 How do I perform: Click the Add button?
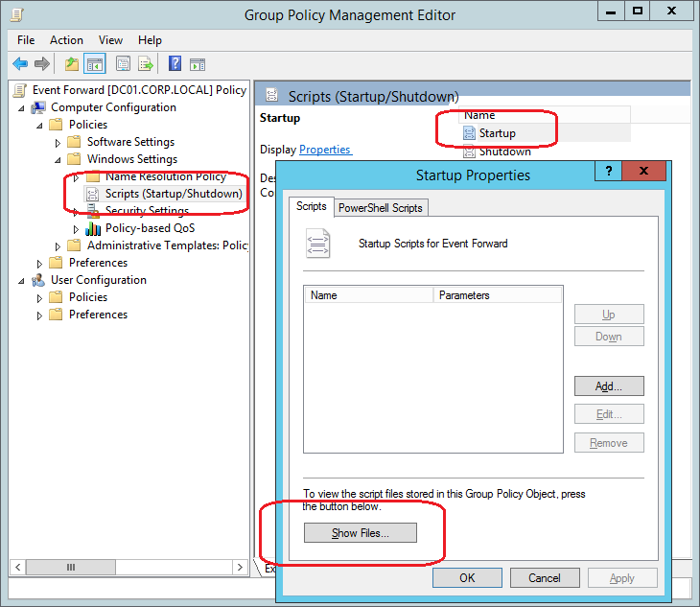608,386
